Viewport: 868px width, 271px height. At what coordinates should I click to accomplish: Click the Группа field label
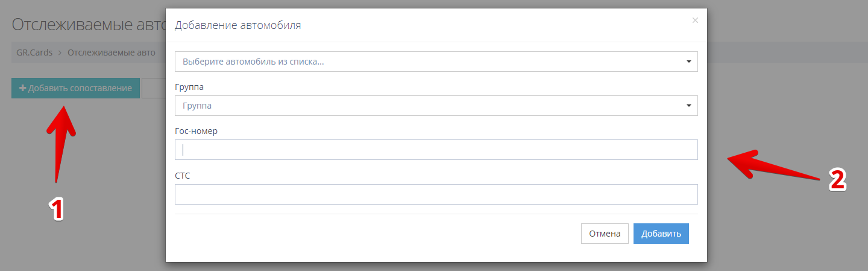tap(189, 87)
